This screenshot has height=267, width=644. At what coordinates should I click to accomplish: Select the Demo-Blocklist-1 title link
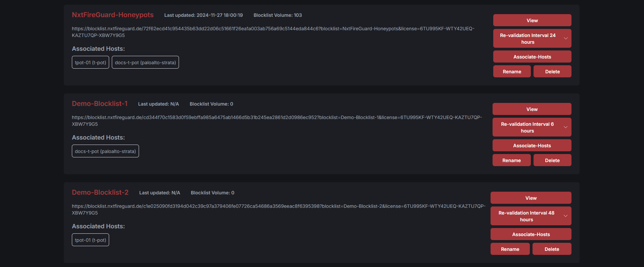point(99,104)
